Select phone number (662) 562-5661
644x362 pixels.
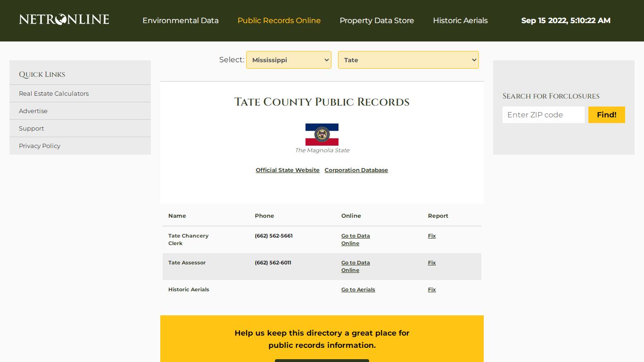click(x=274, y=236)
